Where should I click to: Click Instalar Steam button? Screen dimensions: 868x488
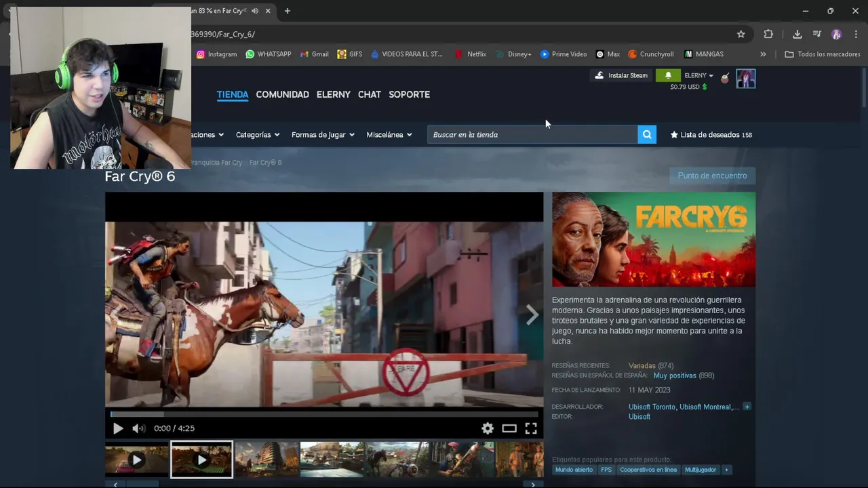point(621,75)
